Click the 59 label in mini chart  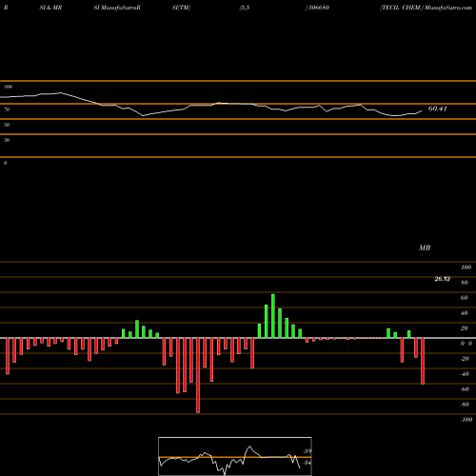(x=307, y=451)
